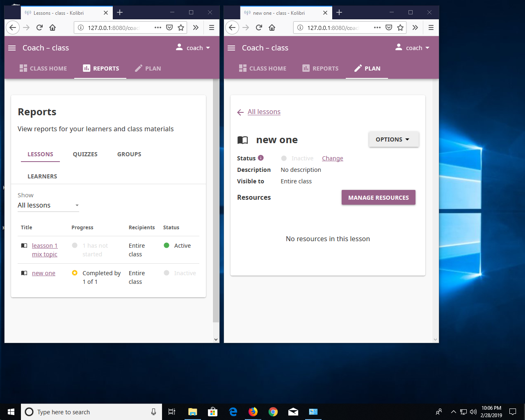Screen dimensions: 525x420
Task: Select the QUIZZES reports sub-tab
Action: [x=85, y=154]
